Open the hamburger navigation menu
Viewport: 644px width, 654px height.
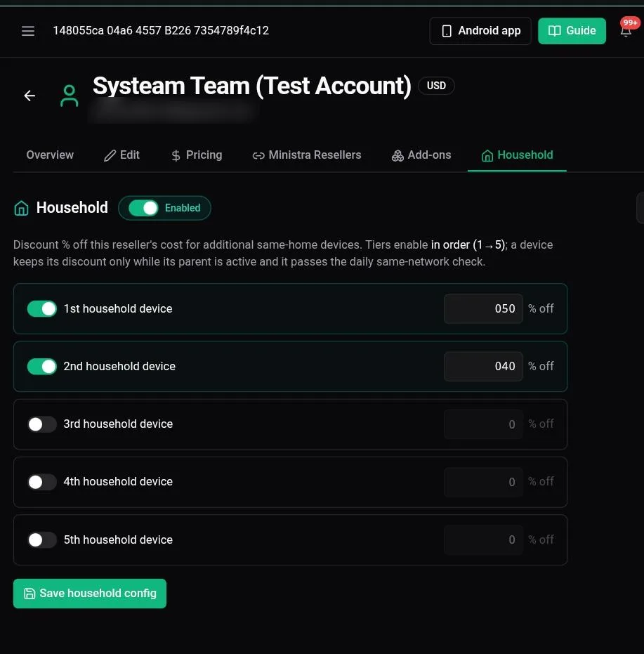[28, 31]
